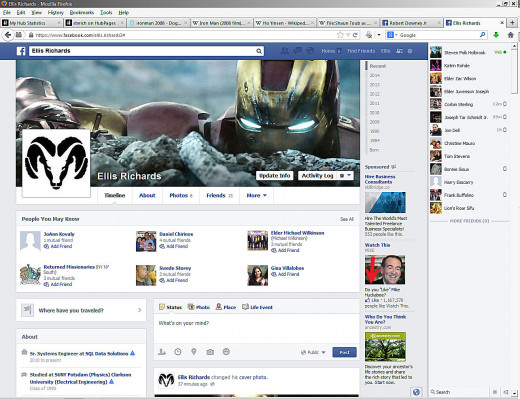Click the Update Info button
The height and width of the screenshot is (399, 520).
point(275,175)
